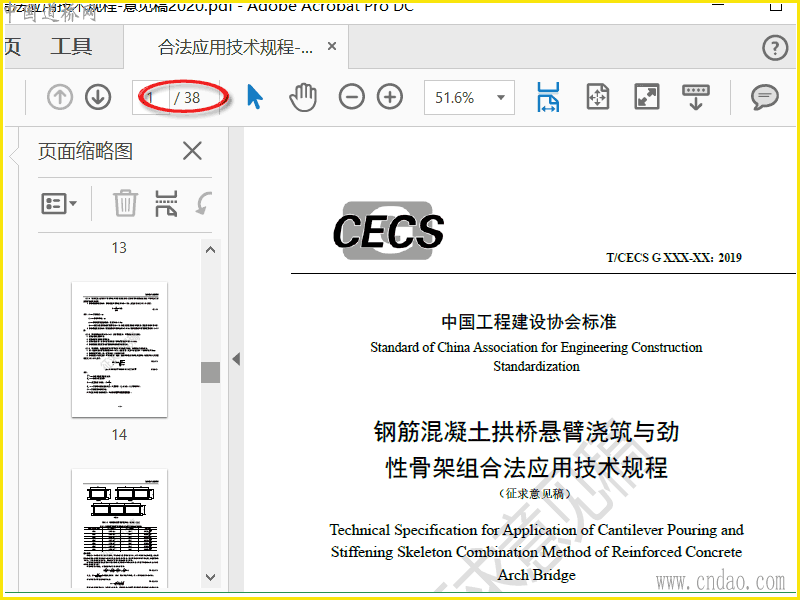This screenshot has width=800, height=600.
Task: Click the 页面缩略图 panel title
Action: [85, 152]
